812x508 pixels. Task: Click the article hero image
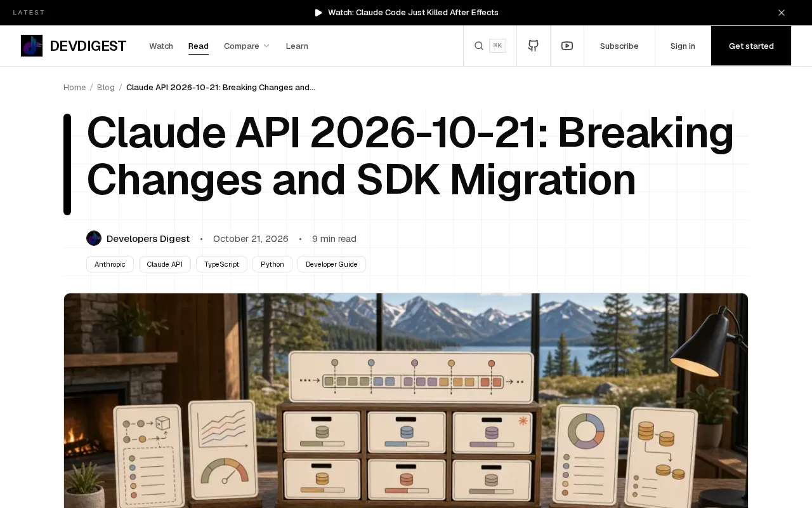pyautogui.click(x=406, y=401)
